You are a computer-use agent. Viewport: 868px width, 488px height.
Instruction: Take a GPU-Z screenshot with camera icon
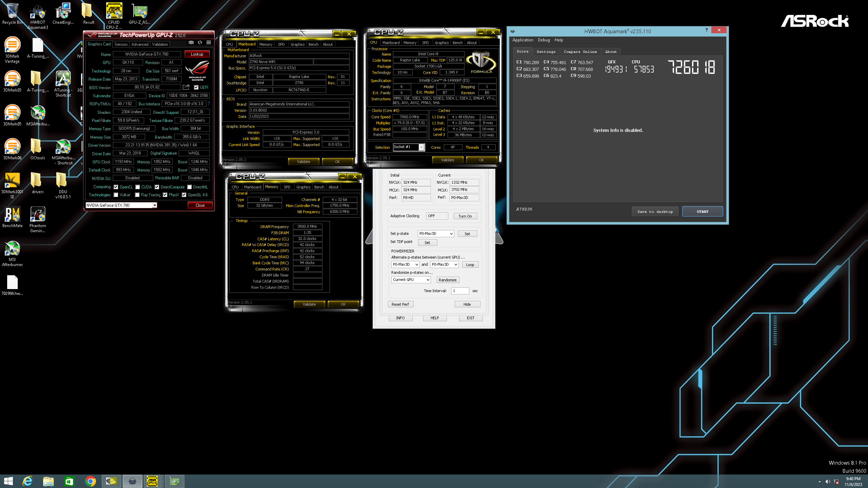(x=191, y=43)
